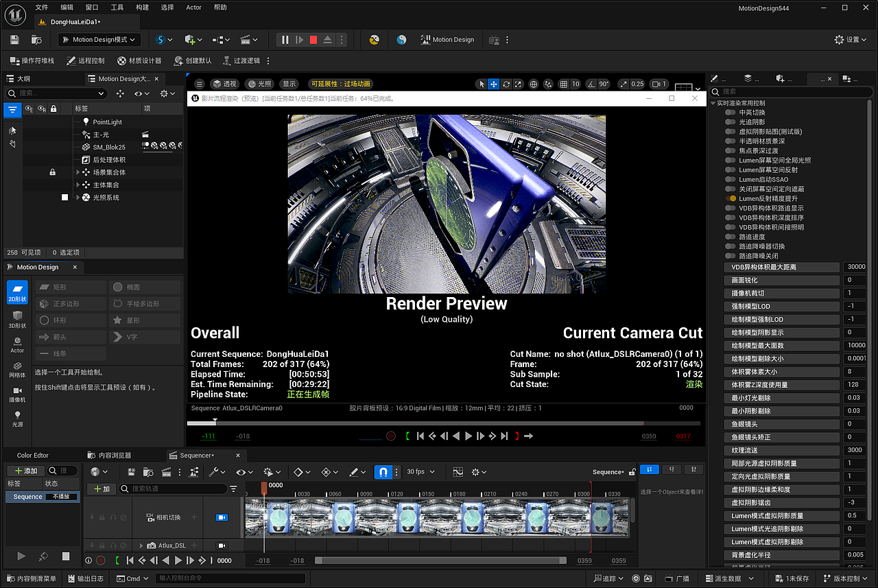Screen dimensions: 878x588
Task: Expand the 光照系统 tree item
Action: [x=78, y=198]
